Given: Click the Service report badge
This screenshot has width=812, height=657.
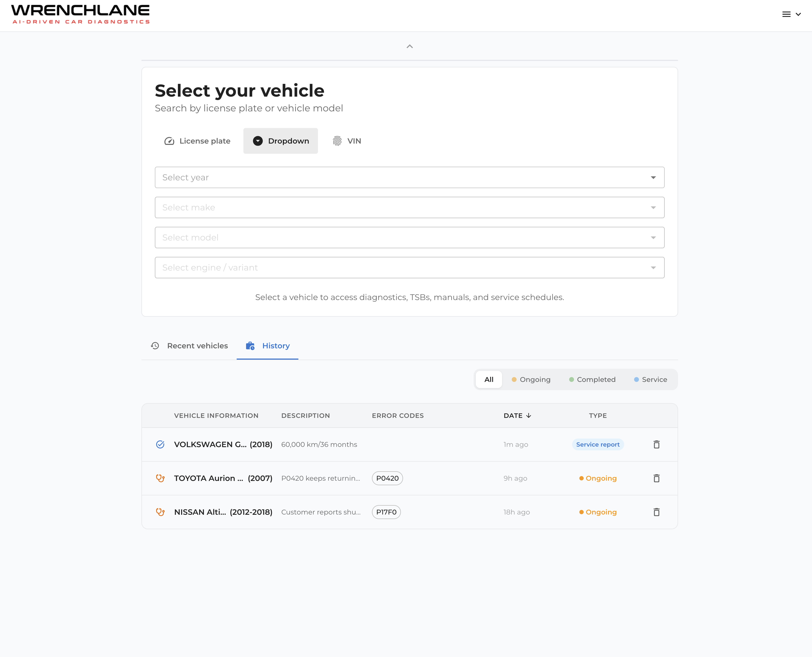Looking at the screenshot, I should [598, 444].
